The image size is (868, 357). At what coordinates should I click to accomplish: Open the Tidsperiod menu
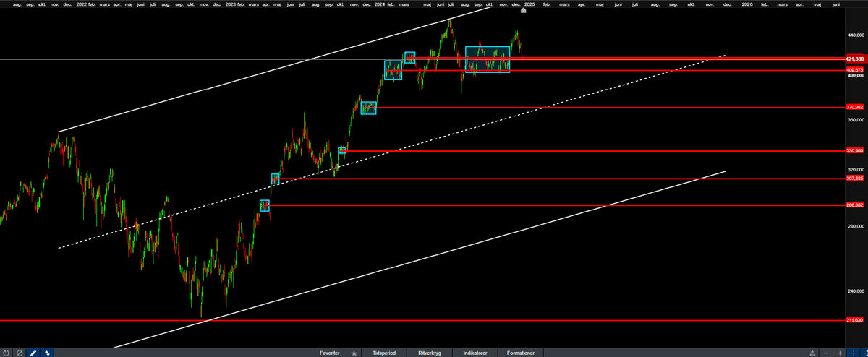[383, 353]
